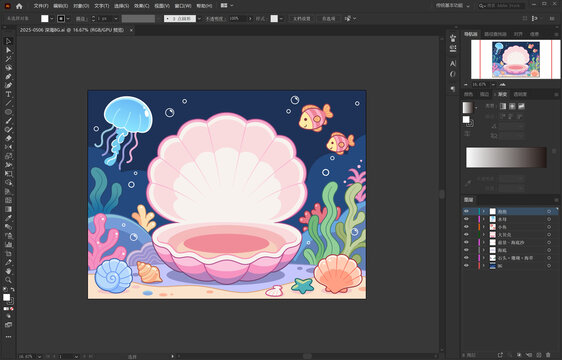Select the Hand tool
The image size is (562, 360).
click(x=8, y=271)
